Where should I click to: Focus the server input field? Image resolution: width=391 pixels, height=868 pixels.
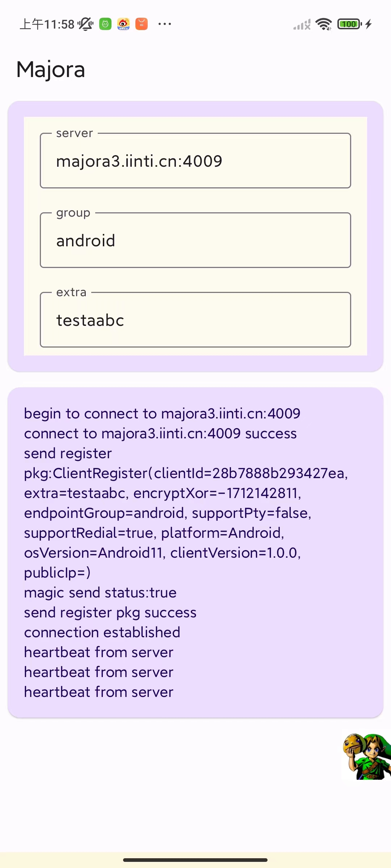(x=195, y=161)
